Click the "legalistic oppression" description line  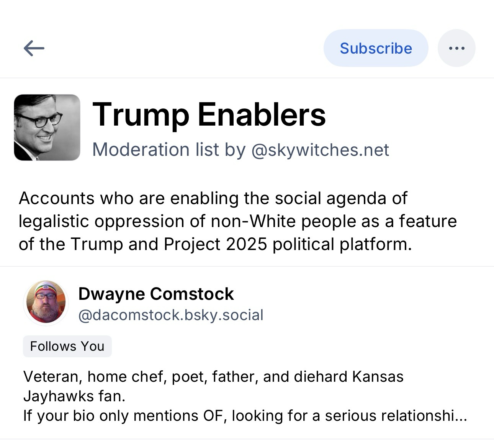click(237, 221)
